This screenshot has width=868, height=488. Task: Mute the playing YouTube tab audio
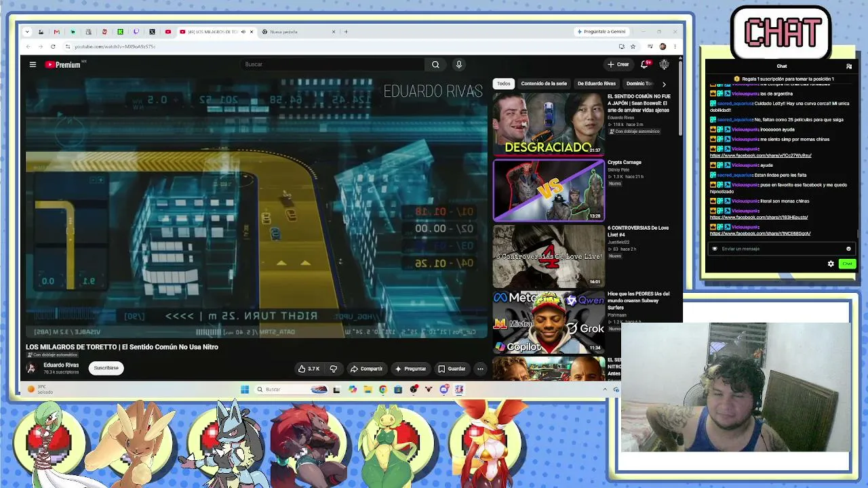click(243, 32)
